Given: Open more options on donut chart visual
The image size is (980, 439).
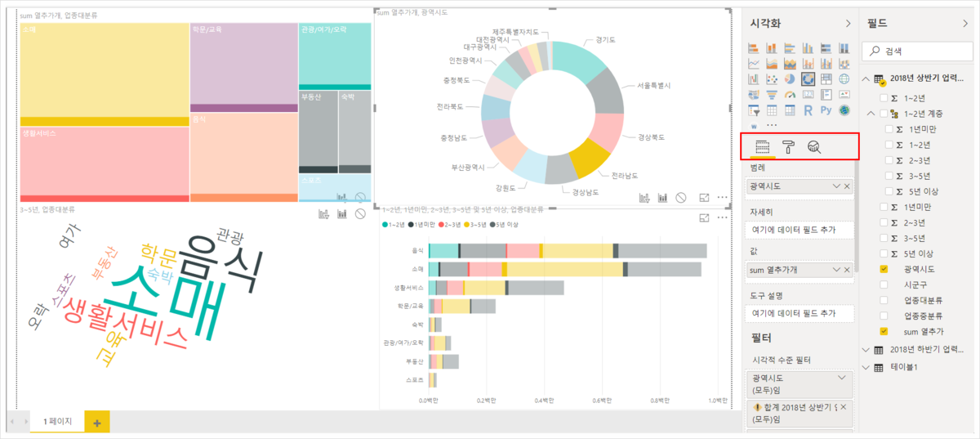Looking at the screenshot, I should [722, 198].
